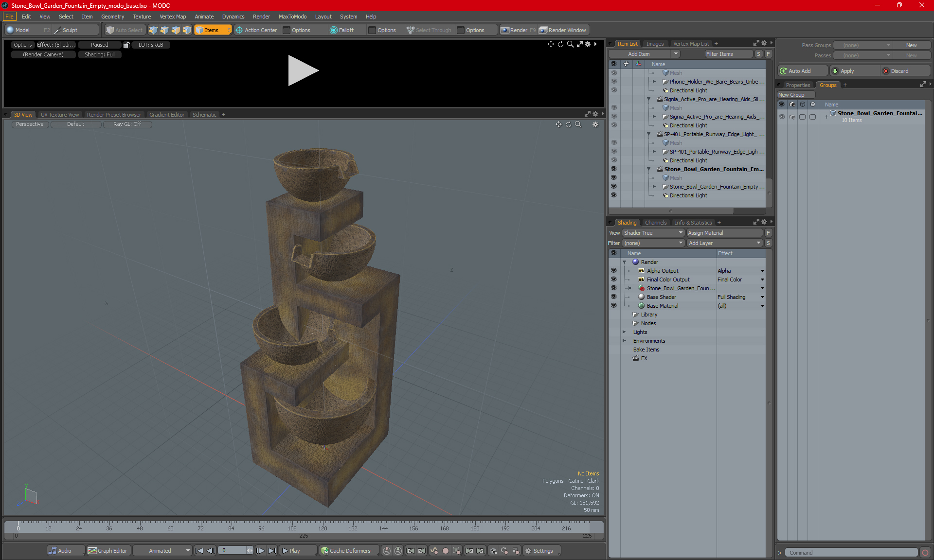The height and width of the screenshot is (560, 934).
Task: Toggle eye visibility for Base Material layer
Action: tap(614, 305)
